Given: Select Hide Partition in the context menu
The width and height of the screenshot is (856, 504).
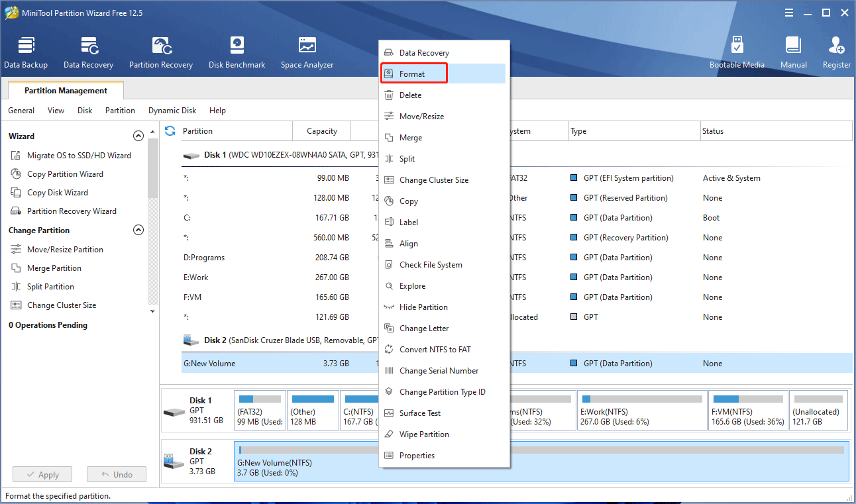Looking at the screenshot, I should point(444,307).
